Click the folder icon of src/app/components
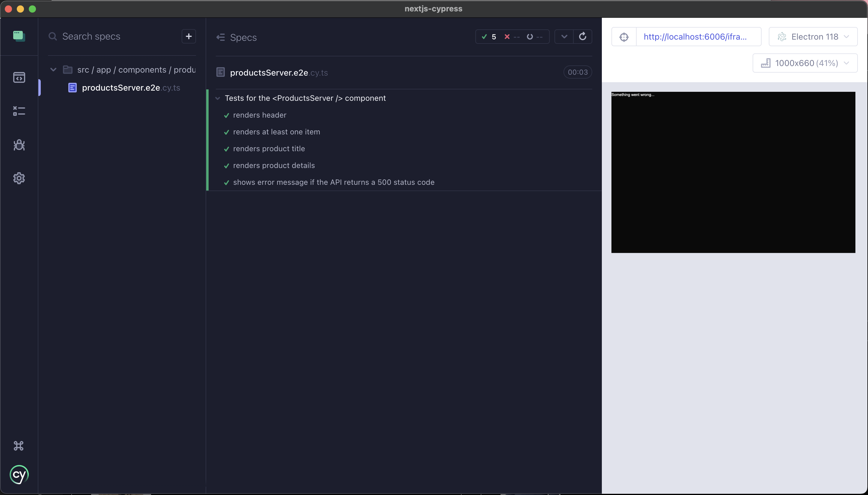The width and height of the screenshot is (868, 495). (x=68, y=70)
